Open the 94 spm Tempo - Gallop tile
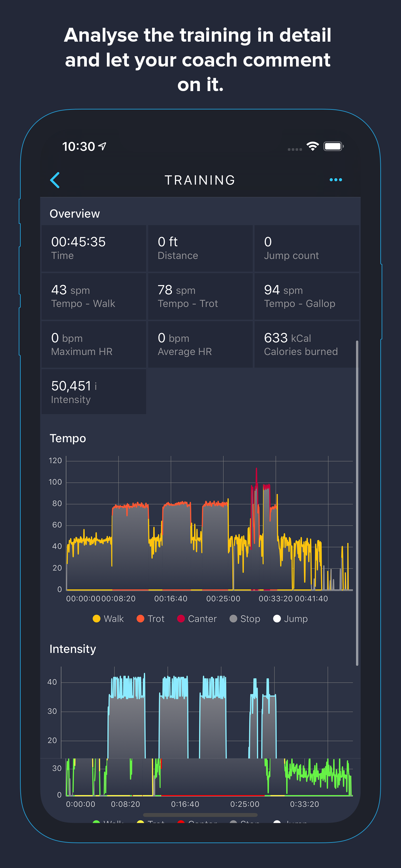The width and height of the screenshot is (401, 868). tap(307, 296)
